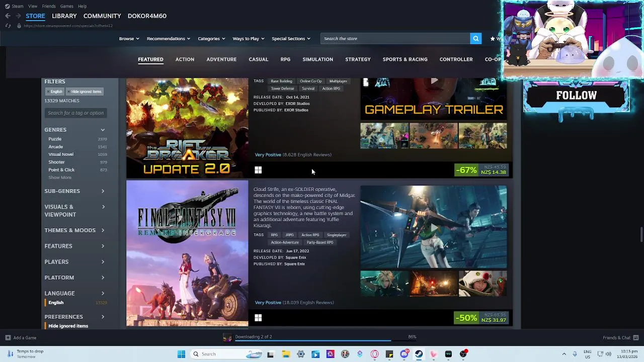Filter by the Point & Click genre
Image resolution: width=644 pixels, height=362 pixels.
(61, 170)
